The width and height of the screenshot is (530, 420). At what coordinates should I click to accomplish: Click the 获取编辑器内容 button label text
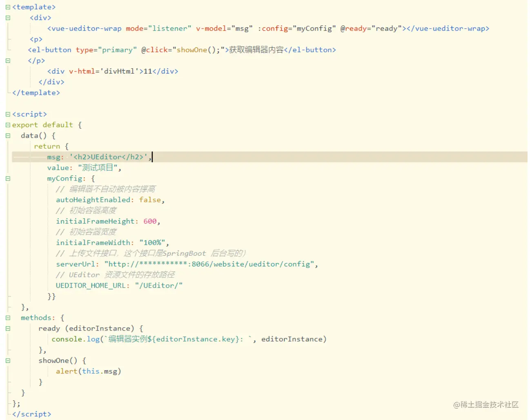[x=256, y=50]
